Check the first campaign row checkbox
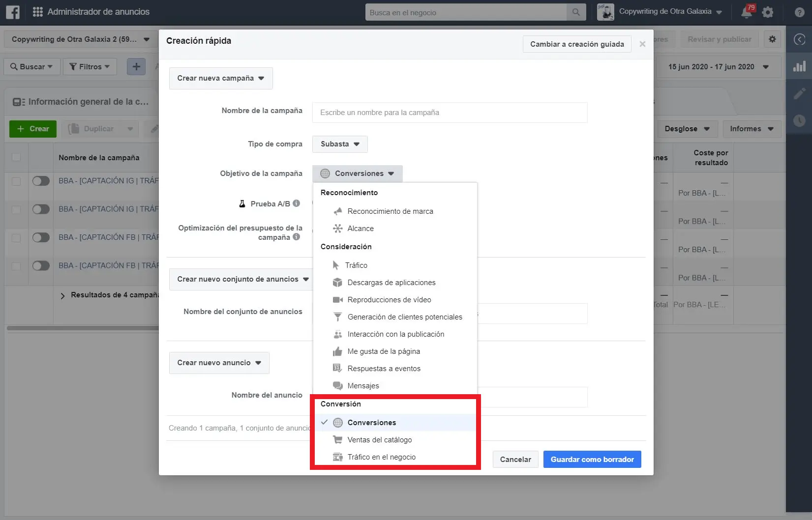This screenshot has height=520, width=812. 16,181
